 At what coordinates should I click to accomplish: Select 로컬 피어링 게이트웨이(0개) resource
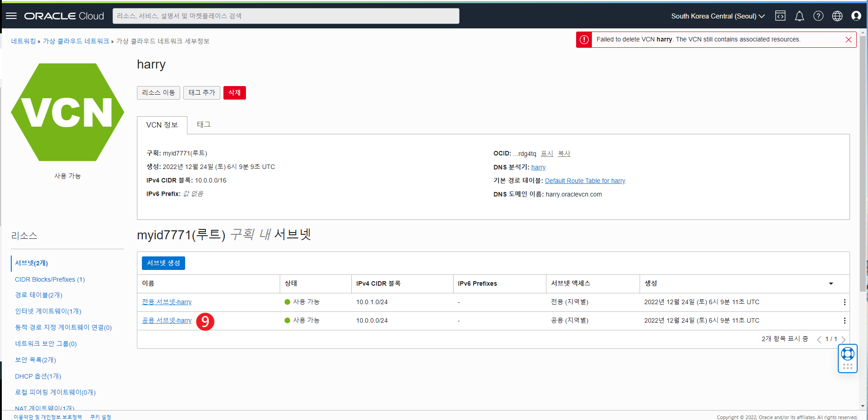click(55, 393)
